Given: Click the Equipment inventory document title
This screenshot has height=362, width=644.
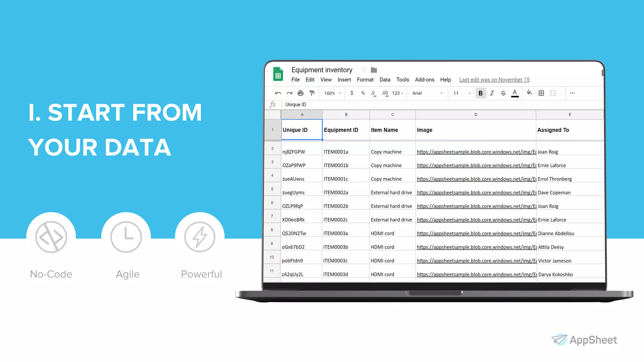Looking at the screenshot, I should (322, 70).
